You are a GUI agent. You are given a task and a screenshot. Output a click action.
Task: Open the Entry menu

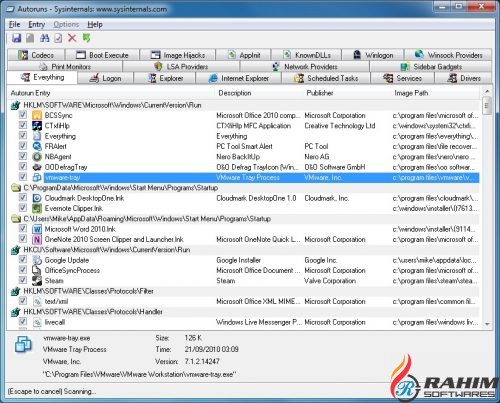(36, 24)
